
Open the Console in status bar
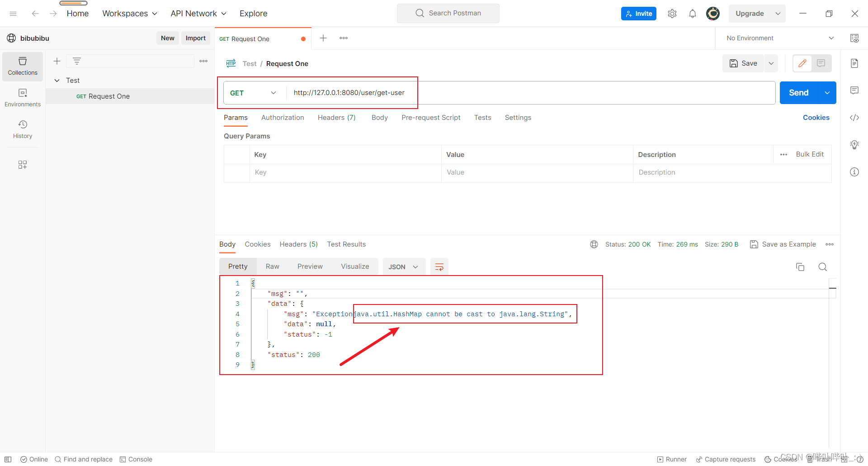[136, 459]
